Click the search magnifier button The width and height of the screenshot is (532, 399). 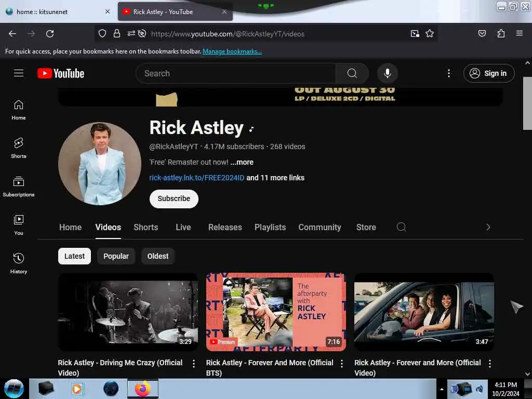352,73
